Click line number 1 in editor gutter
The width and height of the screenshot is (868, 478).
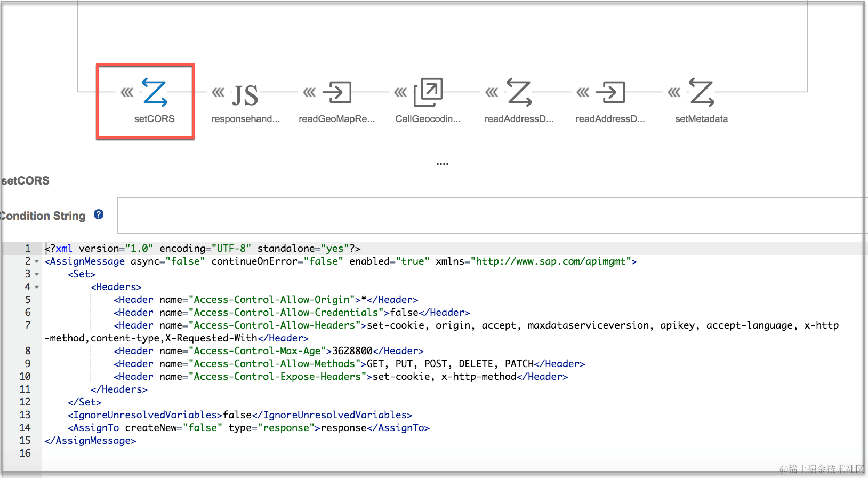(28, 249)
